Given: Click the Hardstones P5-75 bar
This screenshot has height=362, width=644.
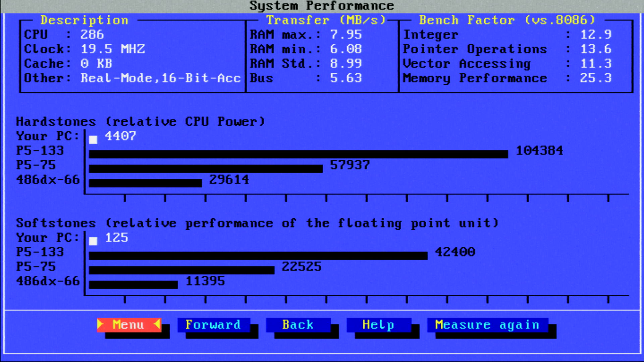Looking at the screenshot, I should point(206,169).
